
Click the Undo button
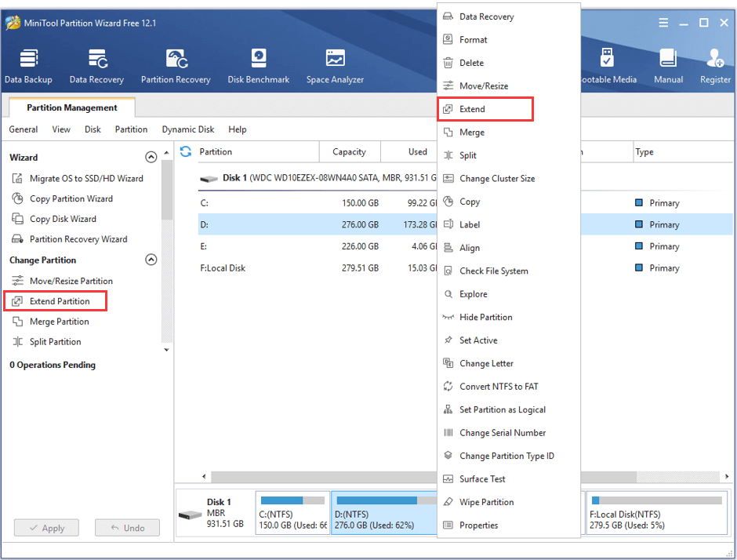127,528
